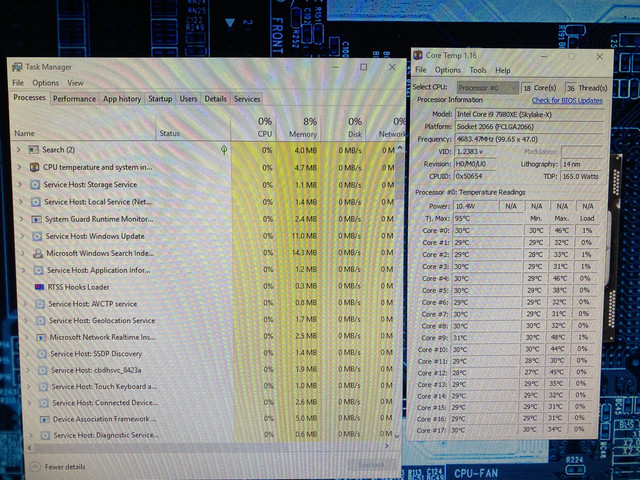Image resolution: width=640 pixels, height=480 pixels.
Task: Switch to the App history tab
Action: tap(122, 99)
